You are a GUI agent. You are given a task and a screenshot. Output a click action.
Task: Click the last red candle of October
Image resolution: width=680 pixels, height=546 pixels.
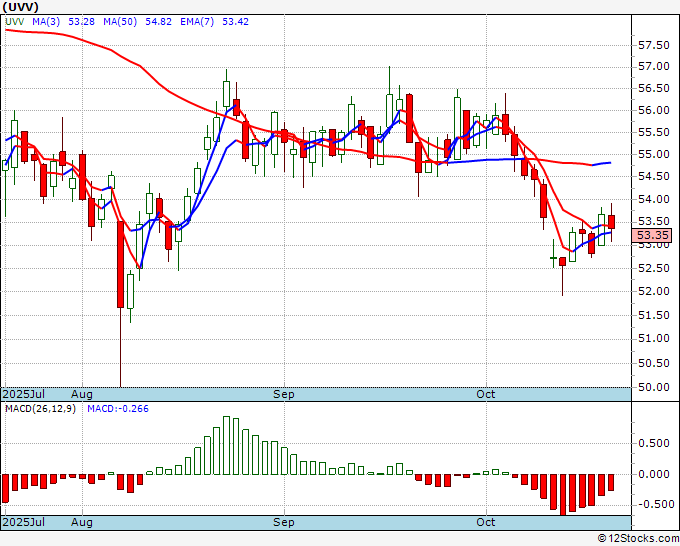pos(611,222)
